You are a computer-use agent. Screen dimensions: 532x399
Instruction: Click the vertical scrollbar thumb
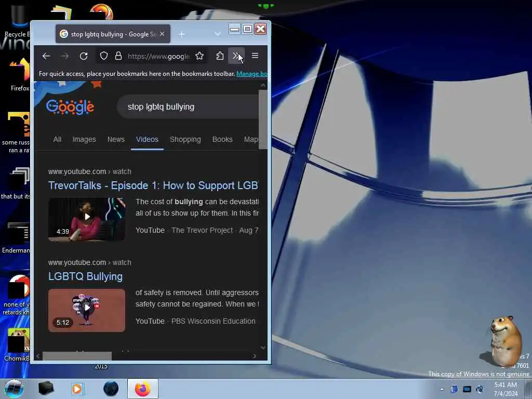click(x=263, y=119)
